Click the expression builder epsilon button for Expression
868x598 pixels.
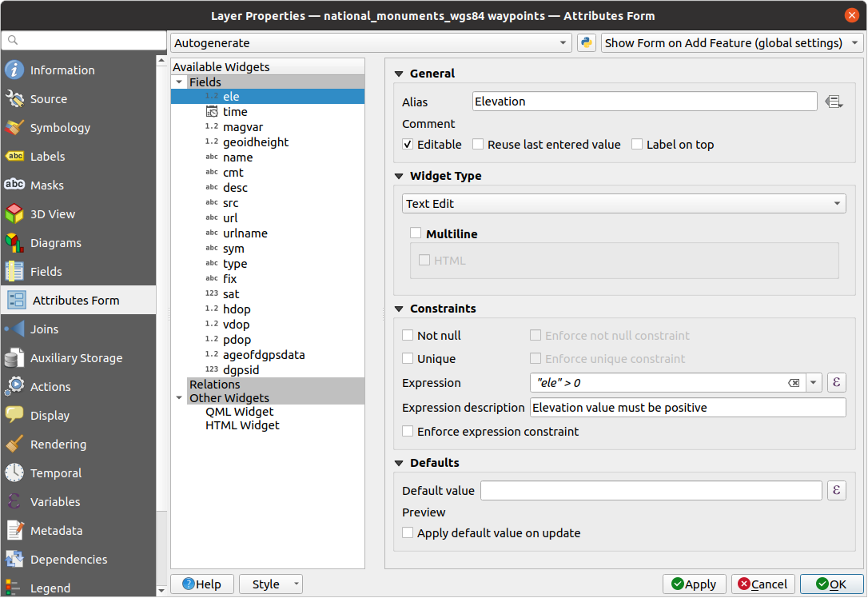pos(836,382)
